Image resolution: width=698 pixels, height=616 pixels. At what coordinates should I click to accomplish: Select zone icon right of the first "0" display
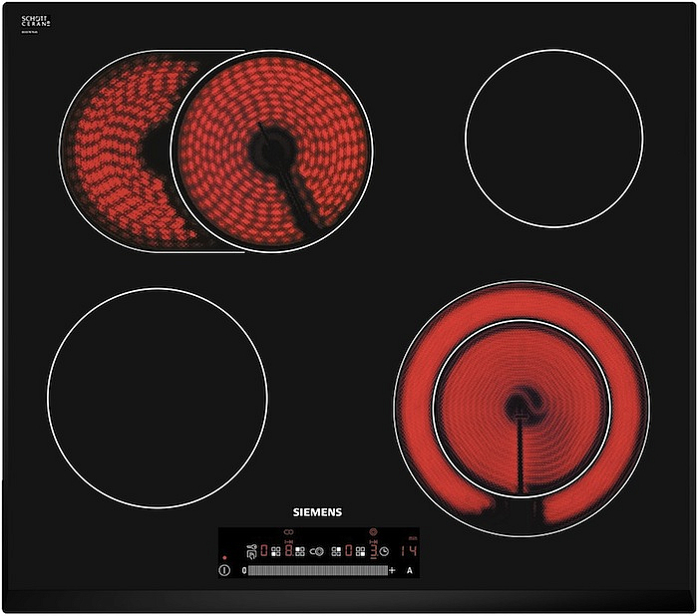(x=275, y=551)
